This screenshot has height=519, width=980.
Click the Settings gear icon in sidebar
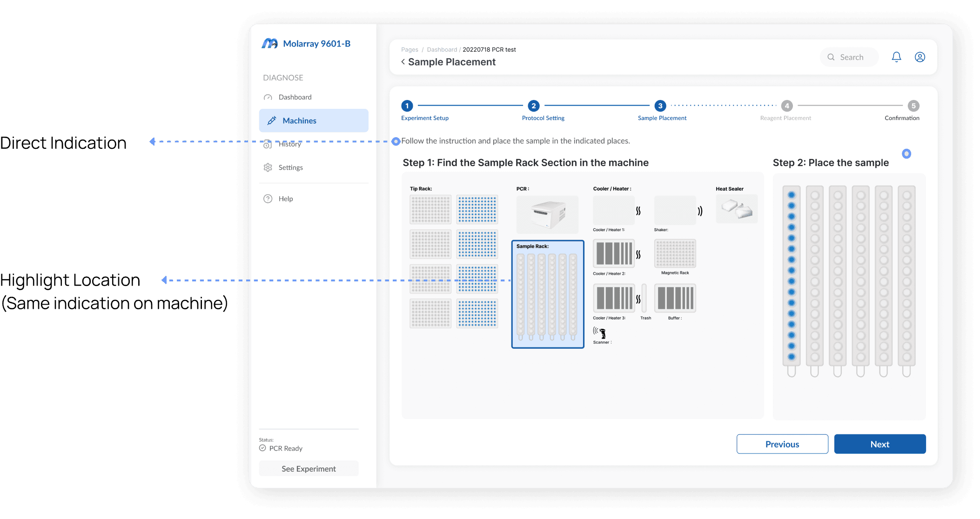(268, 167)
